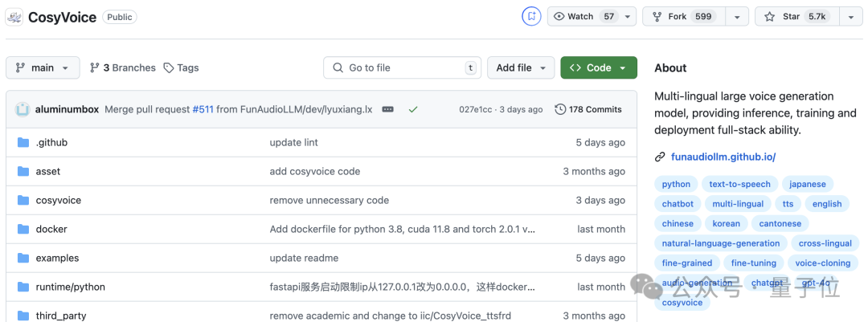Click the bookmark icon beside Watch
This screenshot has height=322, width=868.
531,16
